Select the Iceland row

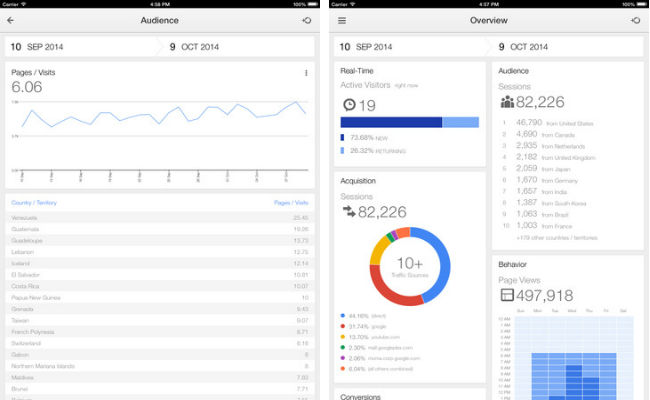pyautogui.click(x=160, y=263)
